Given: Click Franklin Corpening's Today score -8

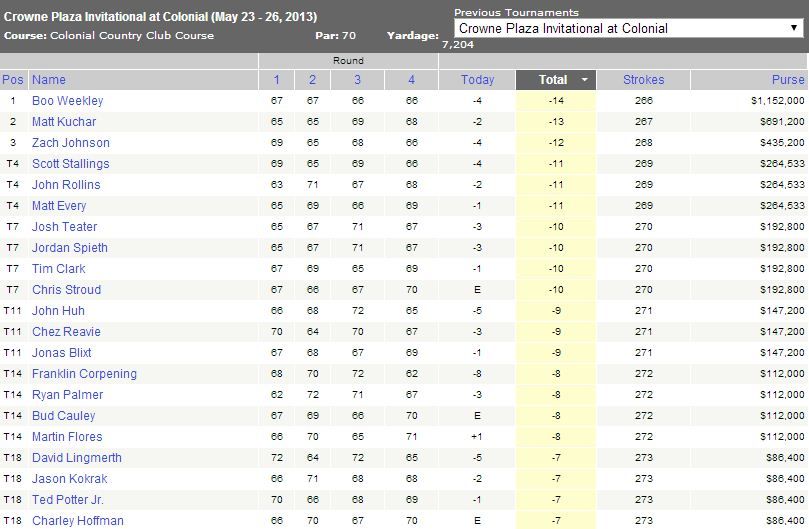Looking at the screenshot, I should tap(477, 374).
